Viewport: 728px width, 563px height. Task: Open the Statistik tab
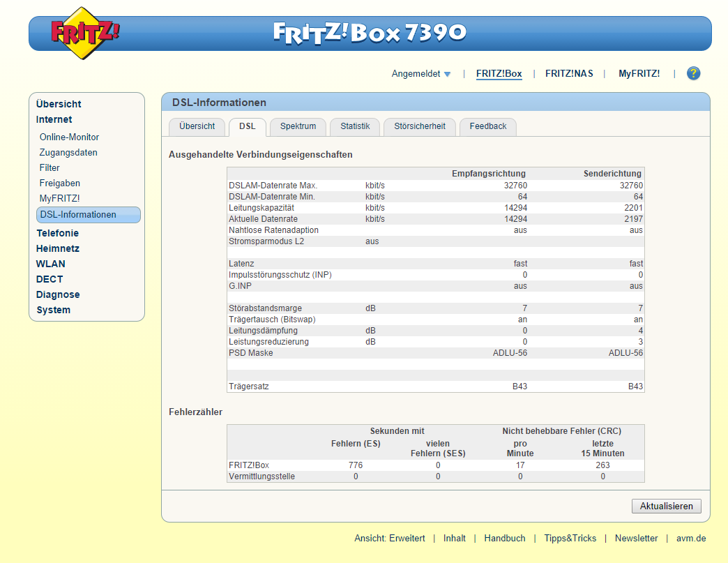point(355,126)
